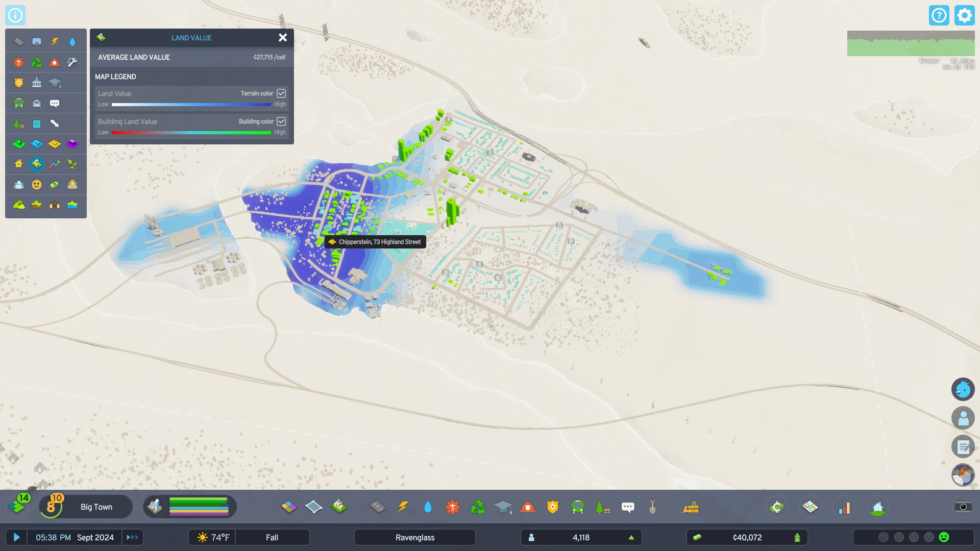Click the Chipperstein, 73 Highland Street label
Image resolution: width=980 pixels, height=551 pixels.
pos(376,242)
